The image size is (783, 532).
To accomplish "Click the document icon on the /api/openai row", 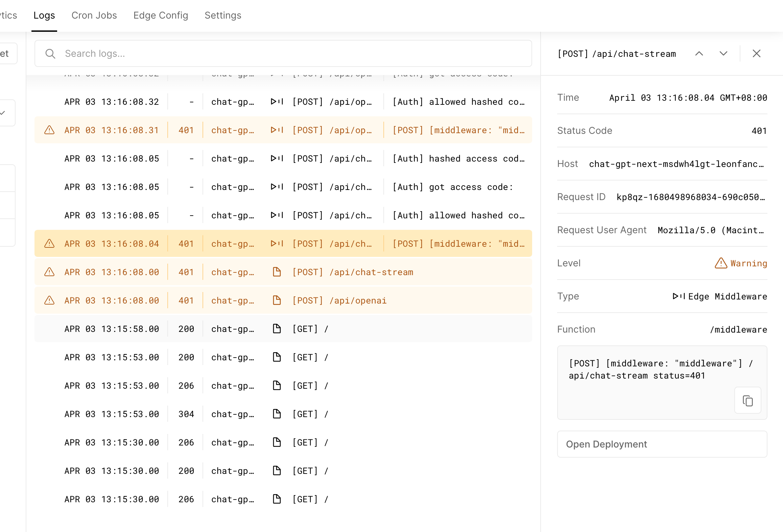I will pyautogui.click(x=277, y=300).
